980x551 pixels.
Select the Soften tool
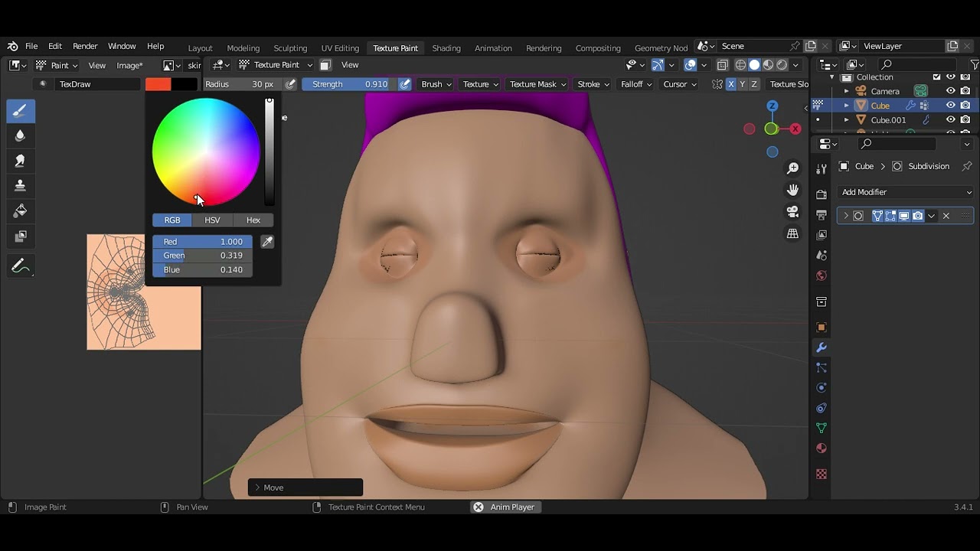21,135
